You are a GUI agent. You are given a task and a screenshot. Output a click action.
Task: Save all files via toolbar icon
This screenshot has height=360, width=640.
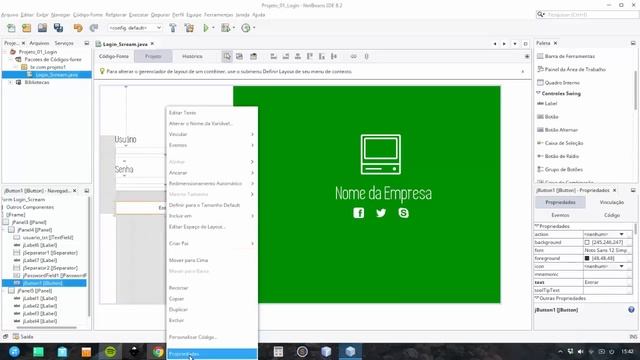[x=58, y=28]
